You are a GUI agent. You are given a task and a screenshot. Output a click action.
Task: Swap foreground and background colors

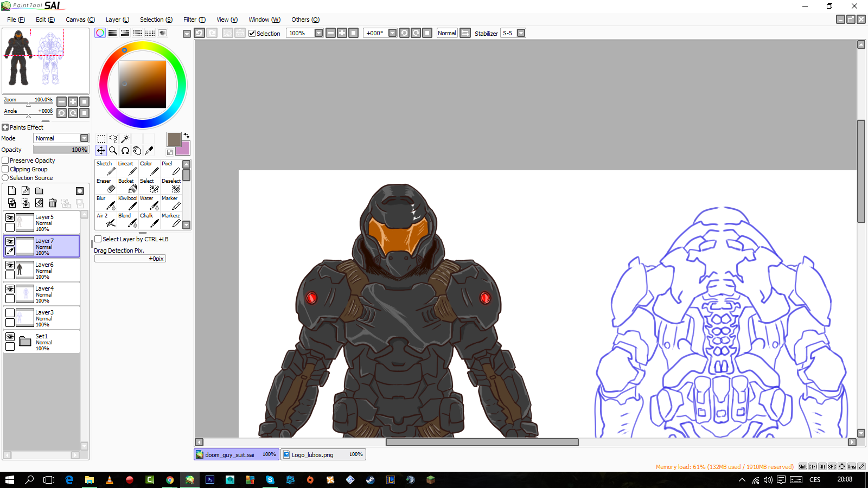point(186,136)
